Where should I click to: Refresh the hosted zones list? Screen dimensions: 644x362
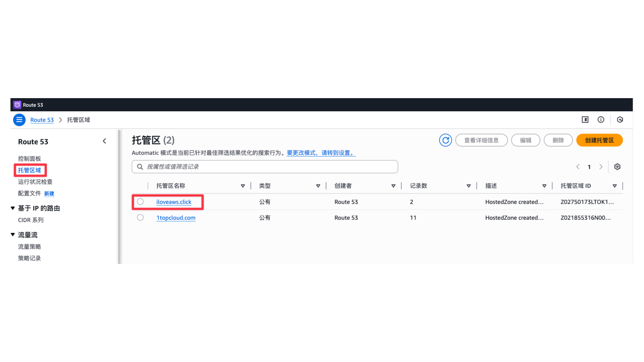[445, 140]
